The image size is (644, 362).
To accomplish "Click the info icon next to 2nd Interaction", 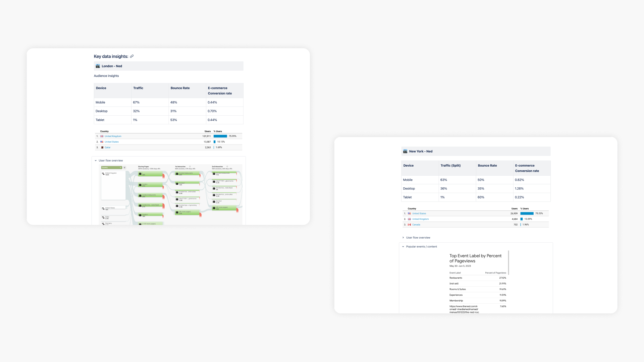I will click(x=227, y=167).
